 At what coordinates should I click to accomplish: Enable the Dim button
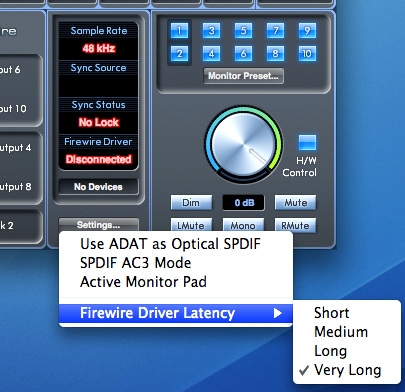pyautogui.click(x=191, y=203)
